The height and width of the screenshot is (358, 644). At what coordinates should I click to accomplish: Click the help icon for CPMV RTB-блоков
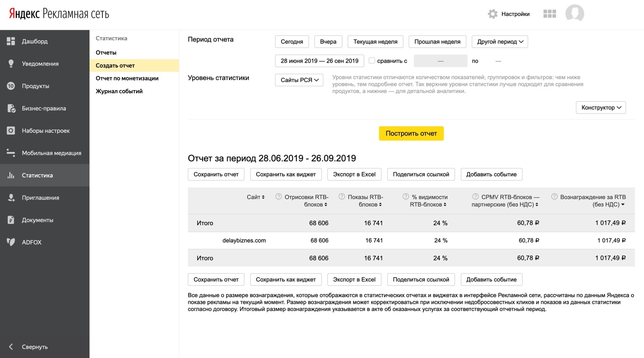476,197
